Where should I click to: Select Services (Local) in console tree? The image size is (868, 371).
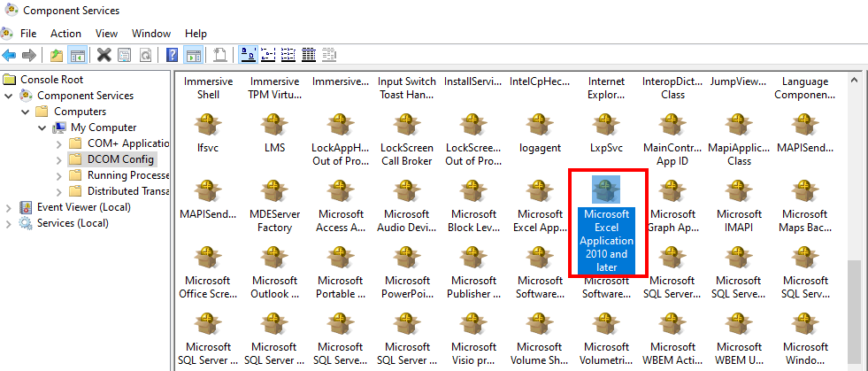(73, 223)
